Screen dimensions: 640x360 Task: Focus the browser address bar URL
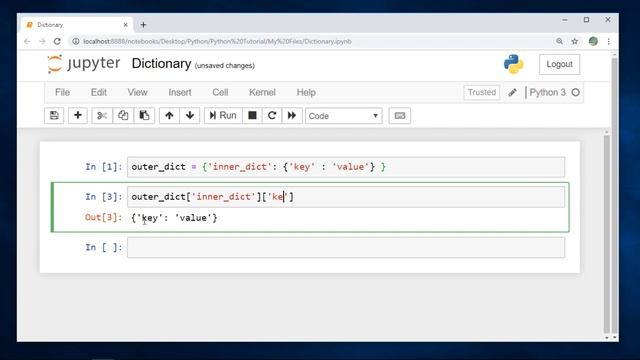[217, 41]
